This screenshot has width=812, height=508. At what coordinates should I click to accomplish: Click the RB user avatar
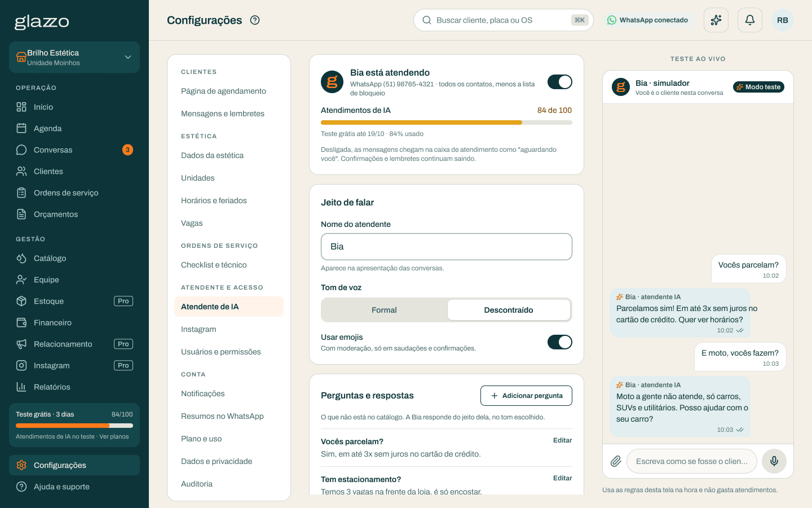[783, 20]
